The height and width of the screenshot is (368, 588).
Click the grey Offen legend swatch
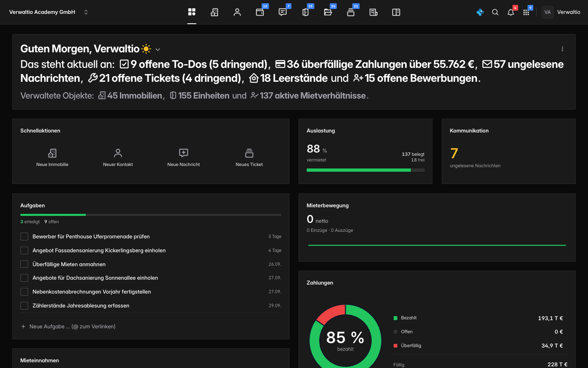395,332
